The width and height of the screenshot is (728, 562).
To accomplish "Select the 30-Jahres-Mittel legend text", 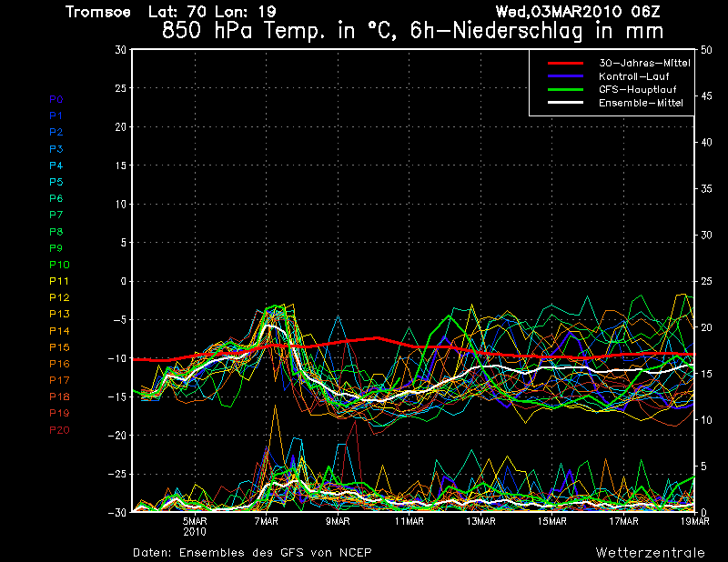I will point(644,63).
